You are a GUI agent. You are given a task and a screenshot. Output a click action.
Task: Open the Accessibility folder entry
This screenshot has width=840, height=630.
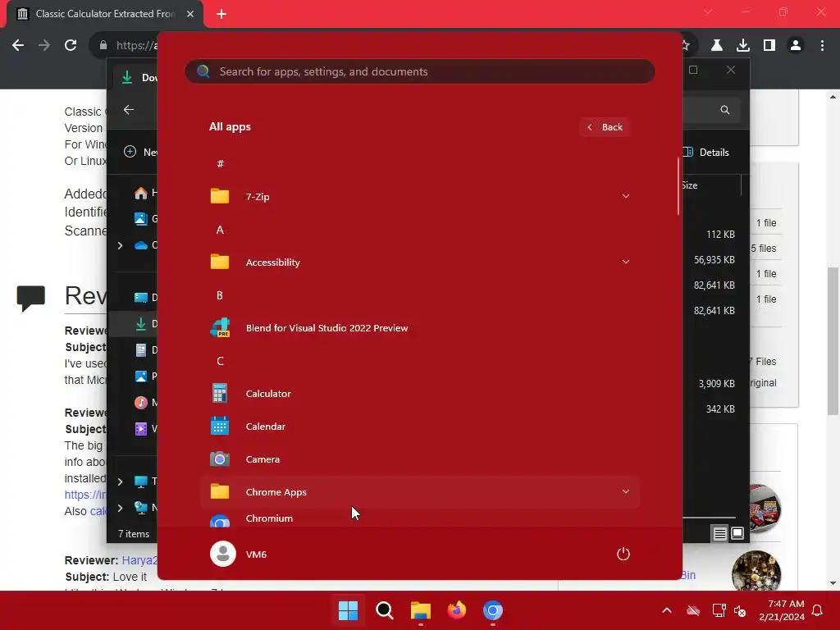point(420,262)
